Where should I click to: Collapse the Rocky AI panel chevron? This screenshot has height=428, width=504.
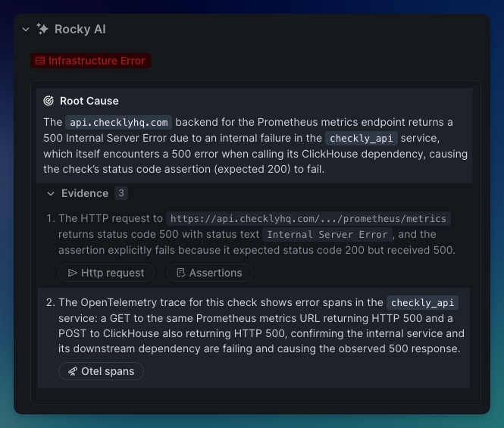(26, 30)
